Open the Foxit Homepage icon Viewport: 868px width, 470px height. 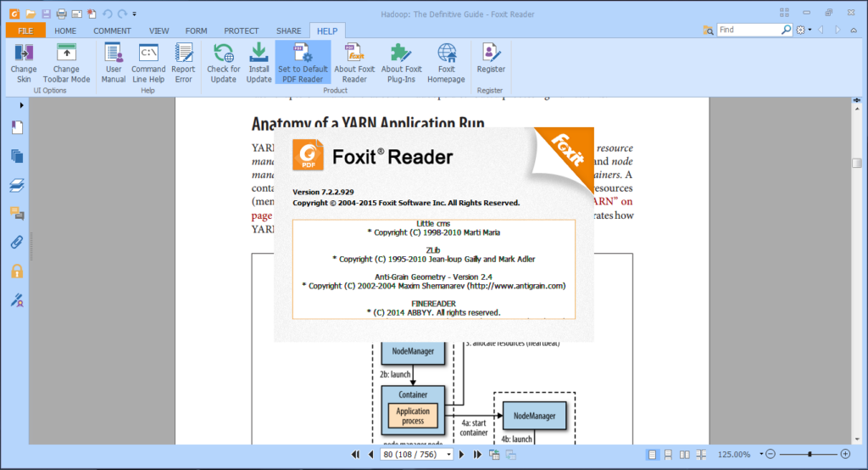(x=446, y=63)
